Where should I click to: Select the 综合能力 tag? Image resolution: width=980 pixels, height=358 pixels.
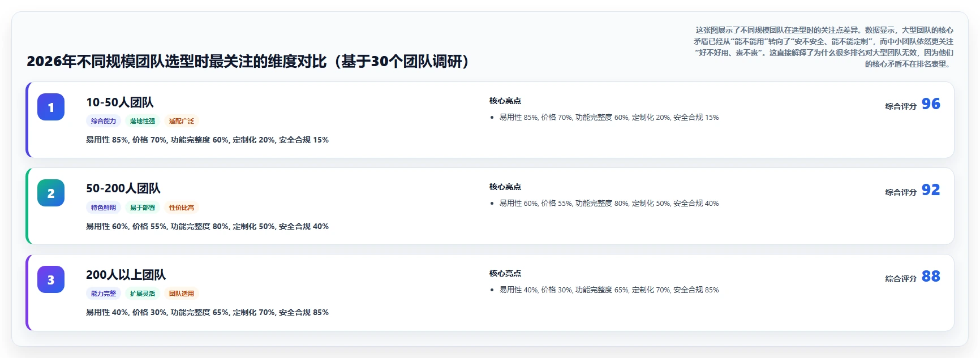[104, 121]
